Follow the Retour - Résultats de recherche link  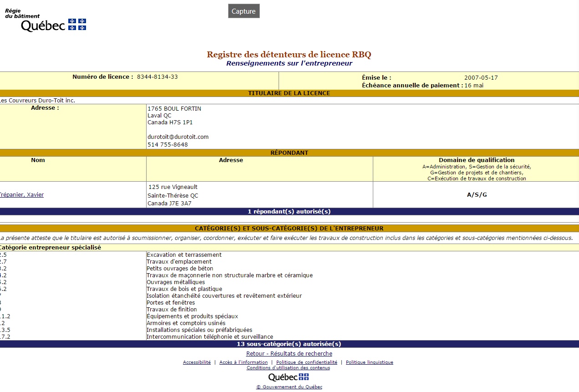click(x=289, y=354)
